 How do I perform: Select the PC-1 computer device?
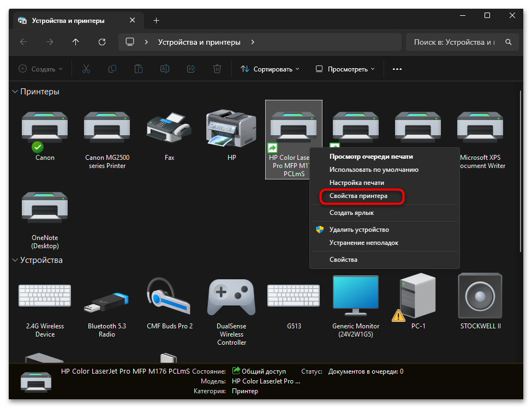(x=418, y=296)
